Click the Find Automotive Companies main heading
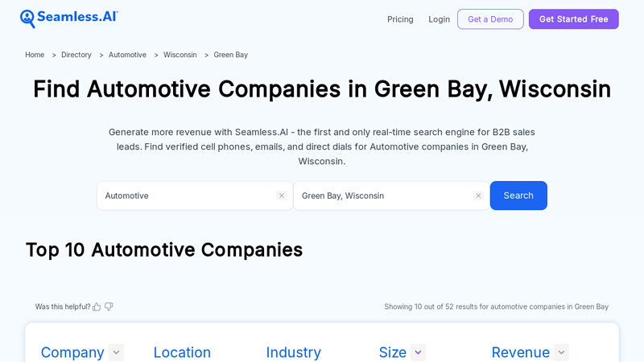644x362 pixels. [x=322, y=89]
